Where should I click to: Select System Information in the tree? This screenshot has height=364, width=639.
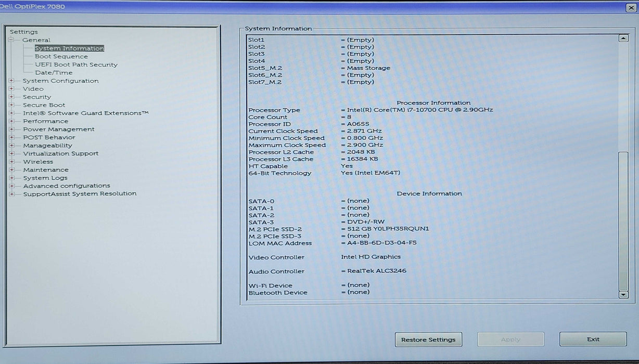(69, 48)
